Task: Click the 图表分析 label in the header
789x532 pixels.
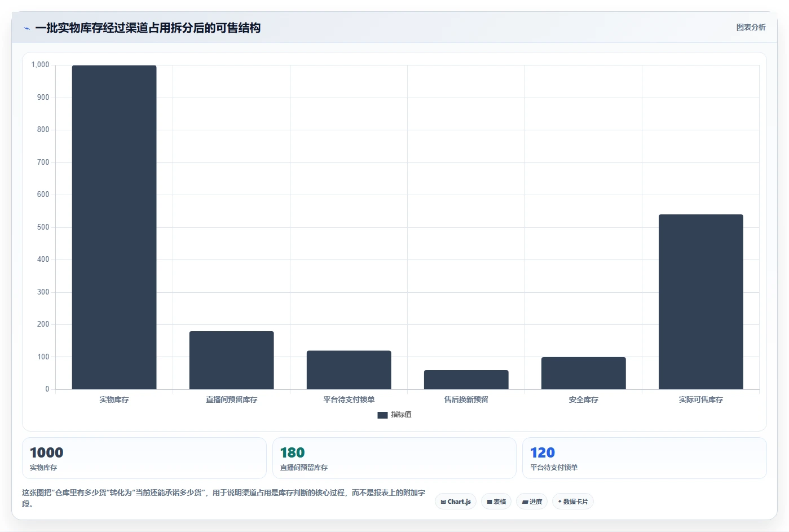Action: pos(751,27)
